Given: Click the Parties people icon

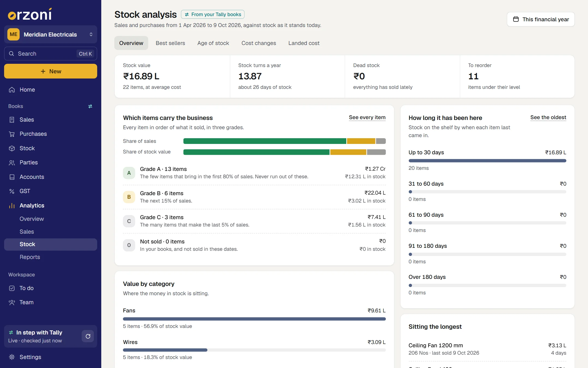Looking at the screenshot, I should tap(12, 162).
